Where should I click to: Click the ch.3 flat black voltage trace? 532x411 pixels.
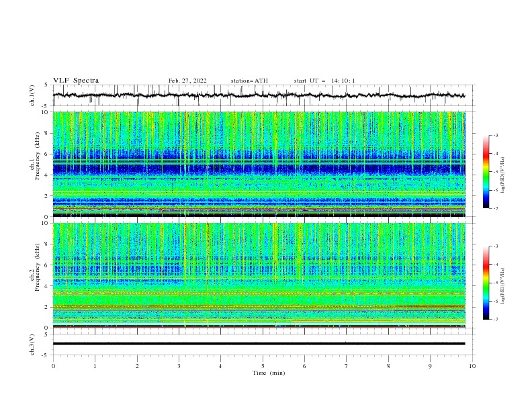pyautogui.click(x=259, y=344)
